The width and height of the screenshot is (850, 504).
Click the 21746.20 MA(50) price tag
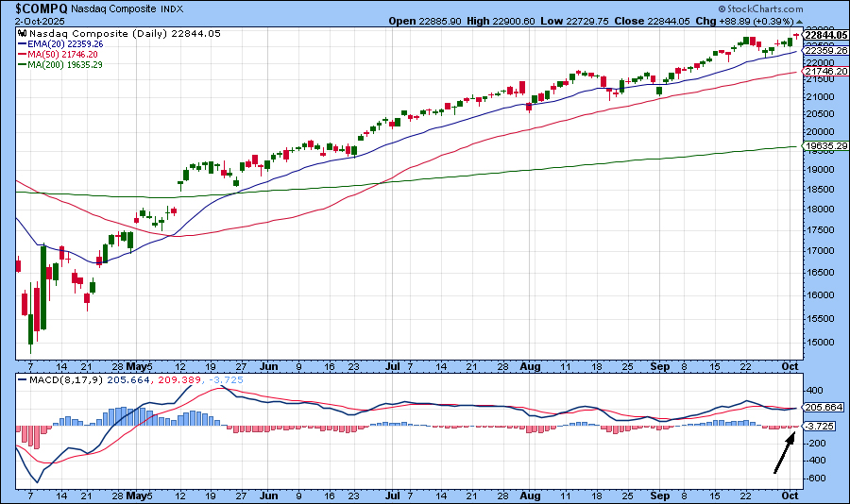point(825,72)
